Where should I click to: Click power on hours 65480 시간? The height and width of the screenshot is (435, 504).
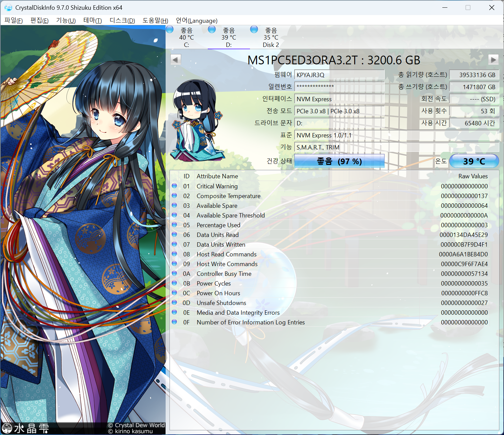click(x=474, y=123)
